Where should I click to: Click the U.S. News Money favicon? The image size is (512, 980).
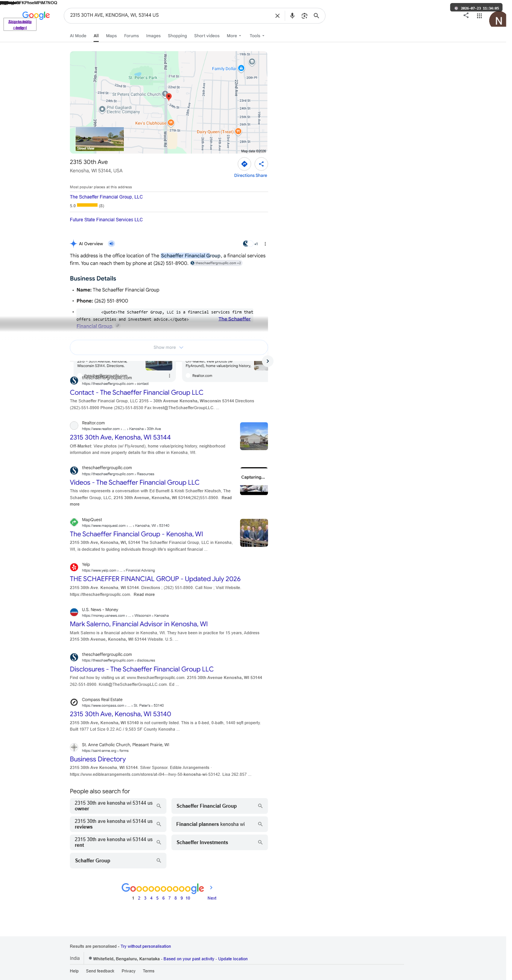[x=74, y=612]
